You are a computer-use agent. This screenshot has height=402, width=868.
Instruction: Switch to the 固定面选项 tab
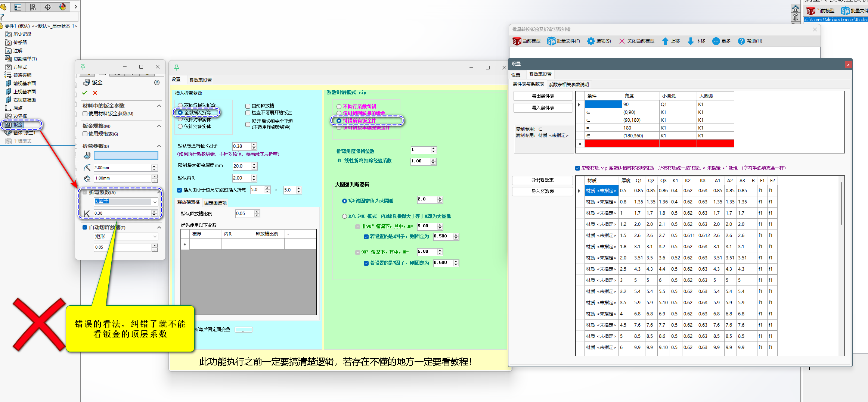point(216,203)
